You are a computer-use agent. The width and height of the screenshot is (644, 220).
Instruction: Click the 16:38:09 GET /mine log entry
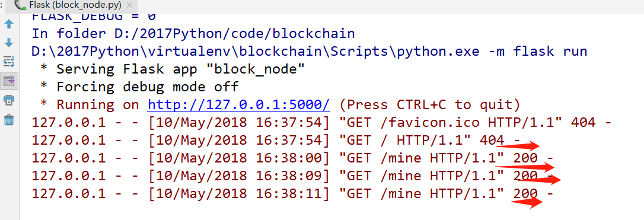tap(292, 176)
